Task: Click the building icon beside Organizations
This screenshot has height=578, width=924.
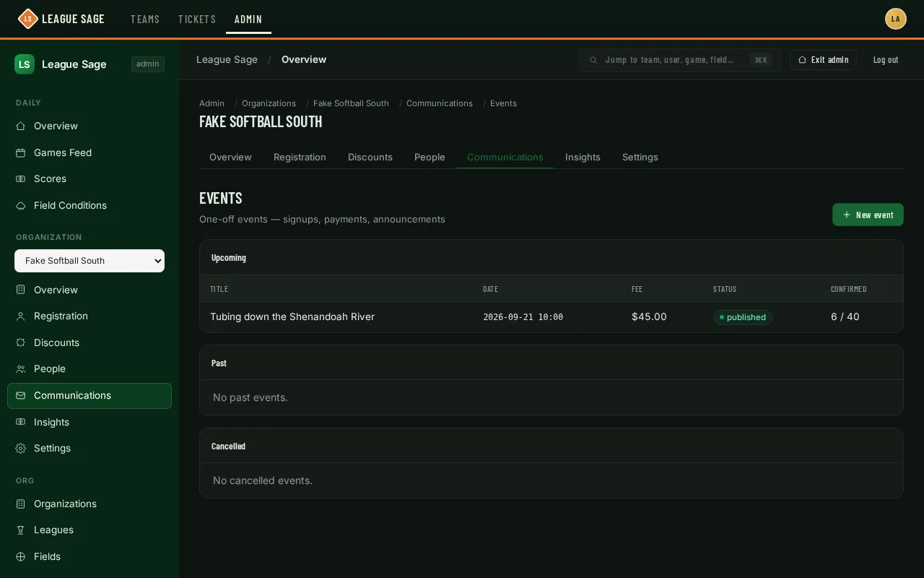Action: pos(21,504)
